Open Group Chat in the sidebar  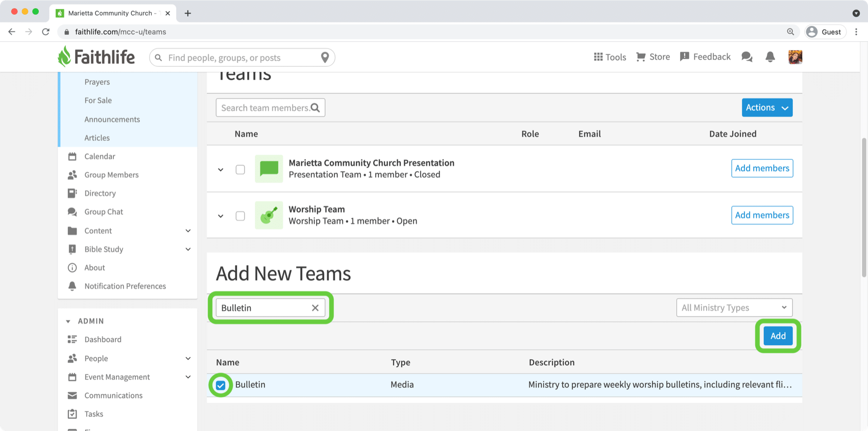coord(104,212)
